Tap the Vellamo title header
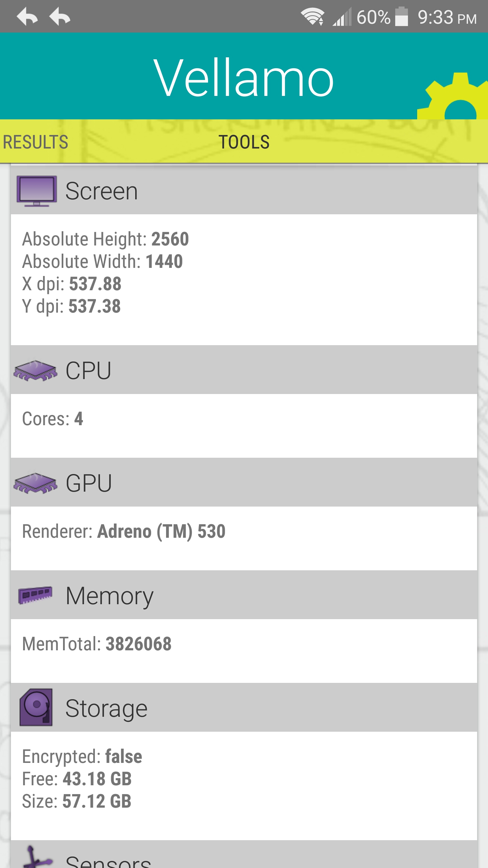The height and width of the screenshot is (868, 488). tap(244, 77)
